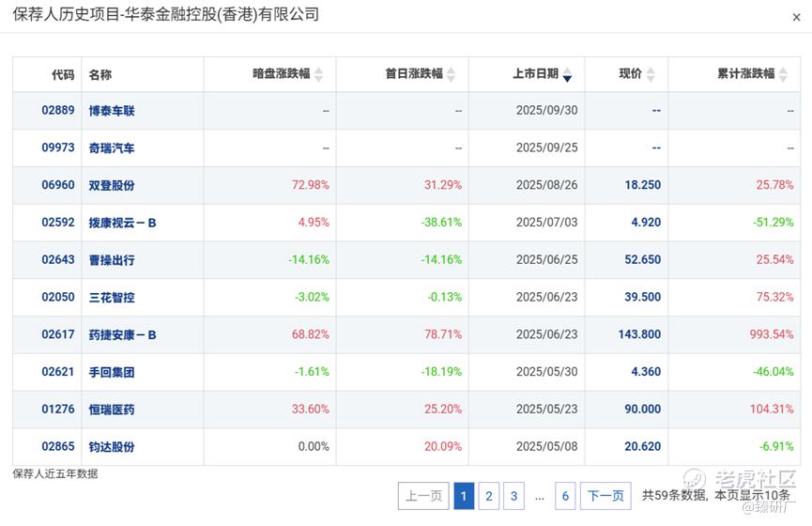
Task: Click the 代码 column header
Action: coord(63,74)
